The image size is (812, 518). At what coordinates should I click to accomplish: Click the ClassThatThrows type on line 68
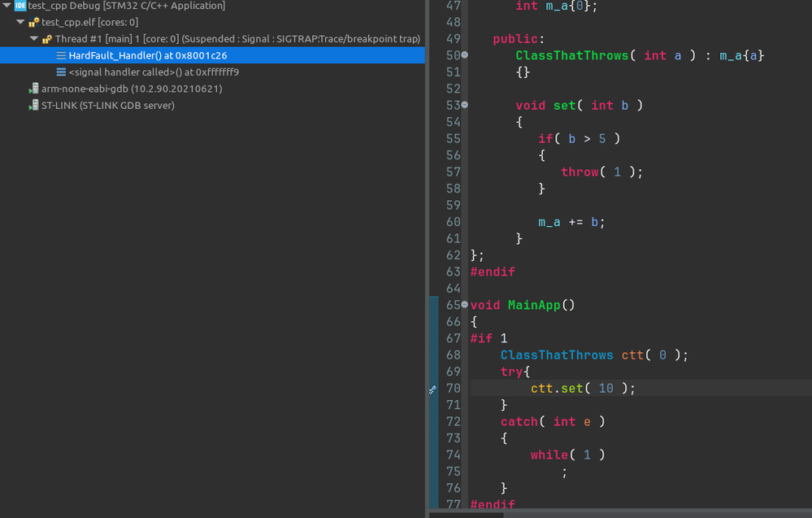[557, 355]
